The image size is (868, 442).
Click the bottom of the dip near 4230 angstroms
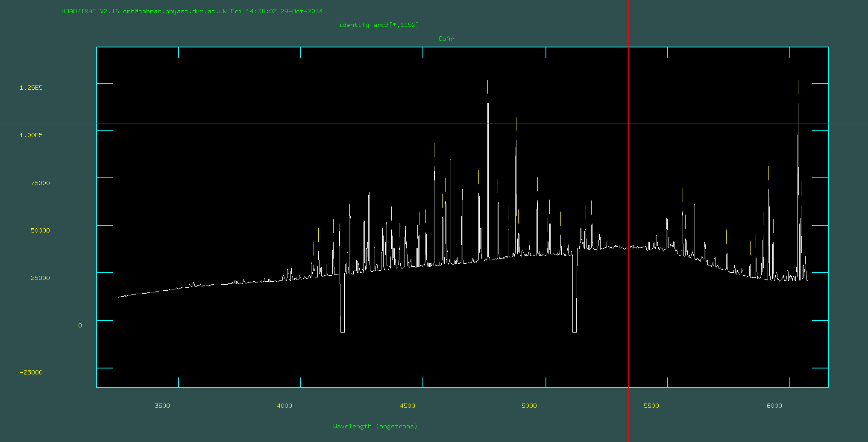tap(343, 332)
